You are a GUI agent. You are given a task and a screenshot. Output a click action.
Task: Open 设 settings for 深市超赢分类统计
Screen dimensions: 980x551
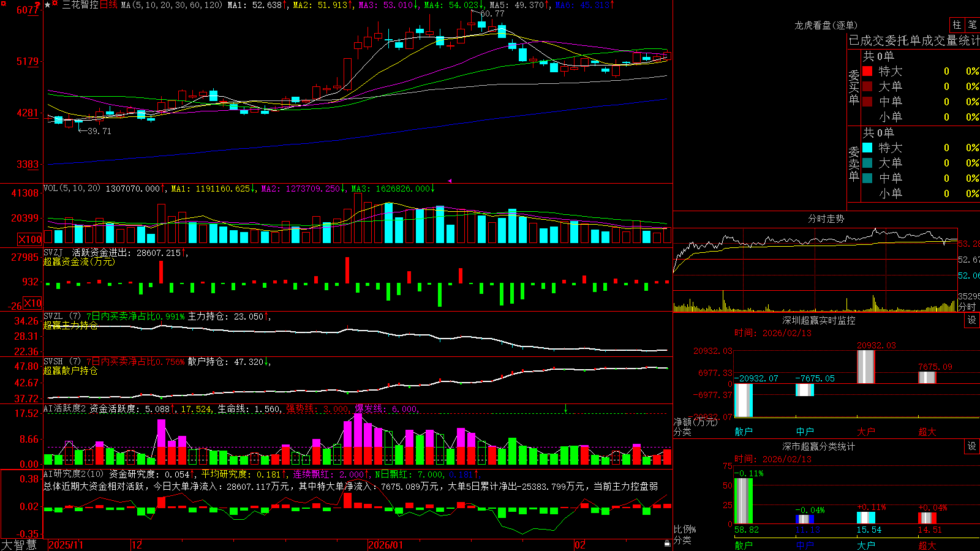point(972,446)
